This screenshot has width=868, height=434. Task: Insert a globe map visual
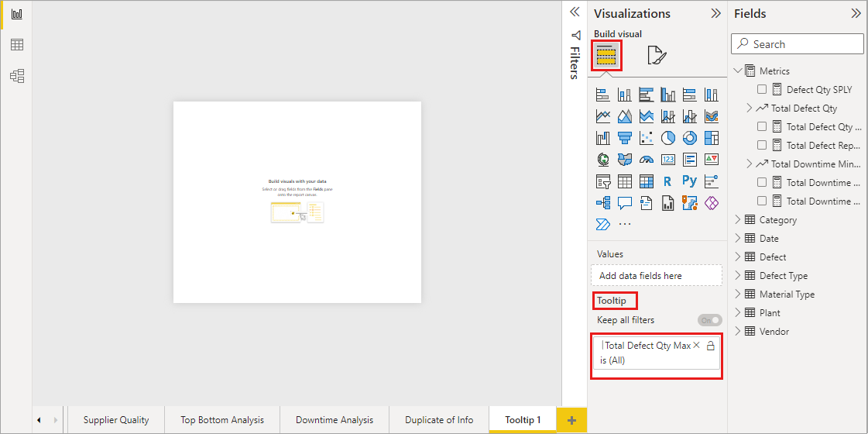click(x=603, y=160)
